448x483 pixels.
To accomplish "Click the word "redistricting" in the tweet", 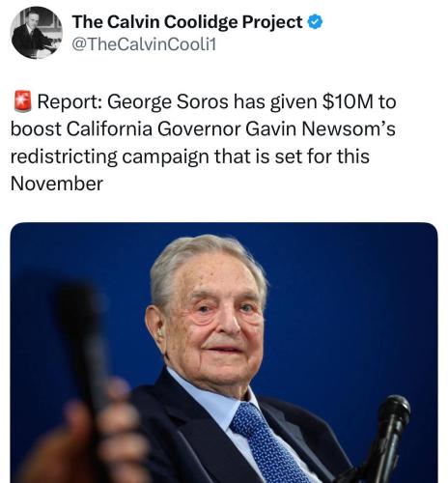I will 64,156.
